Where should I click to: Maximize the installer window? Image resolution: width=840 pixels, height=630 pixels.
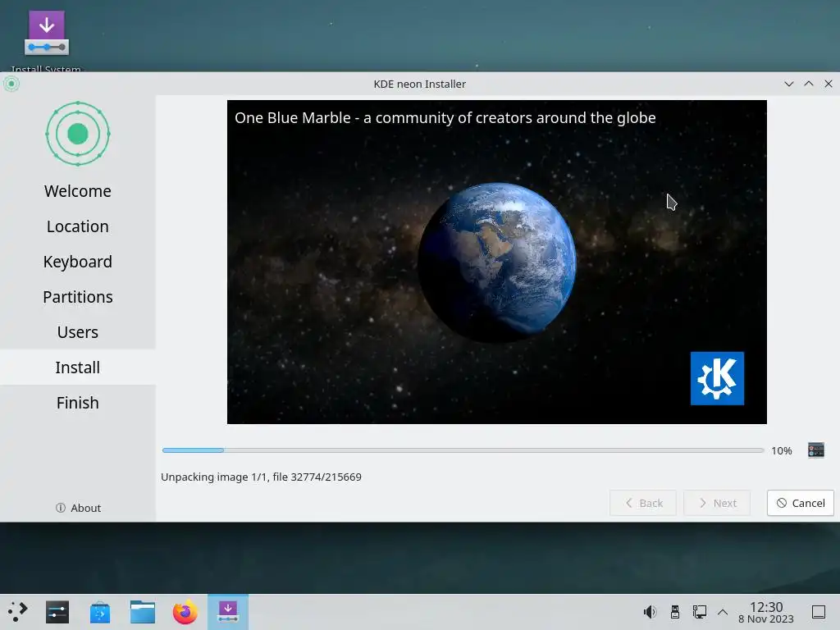808,84
